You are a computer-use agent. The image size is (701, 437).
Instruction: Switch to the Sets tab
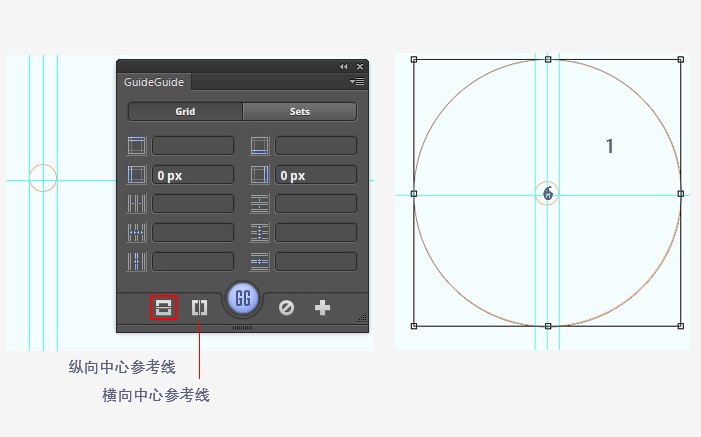(300, 111)
